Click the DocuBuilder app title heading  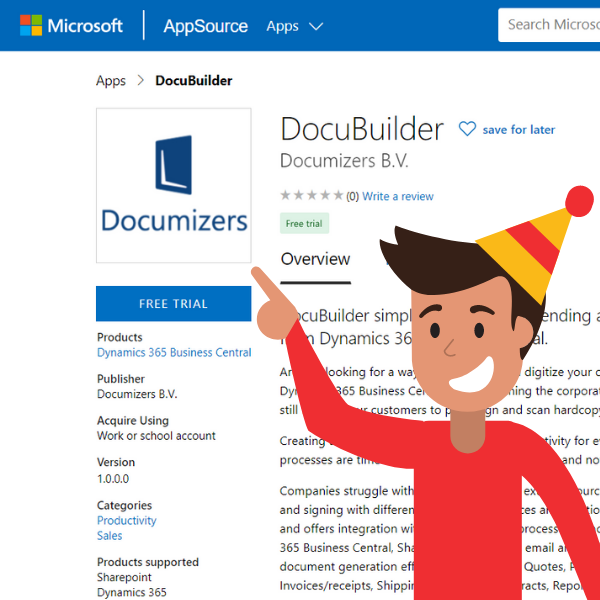click(x=362, y=129)
